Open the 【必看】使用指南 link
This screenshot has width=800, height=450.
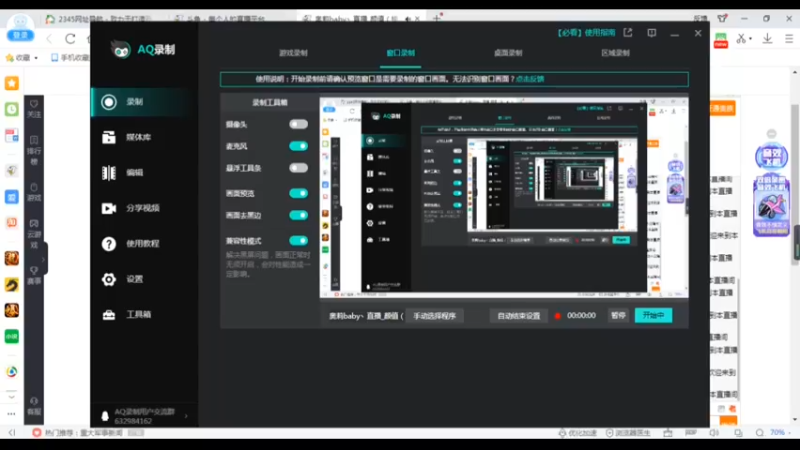(x=586, y=33)
